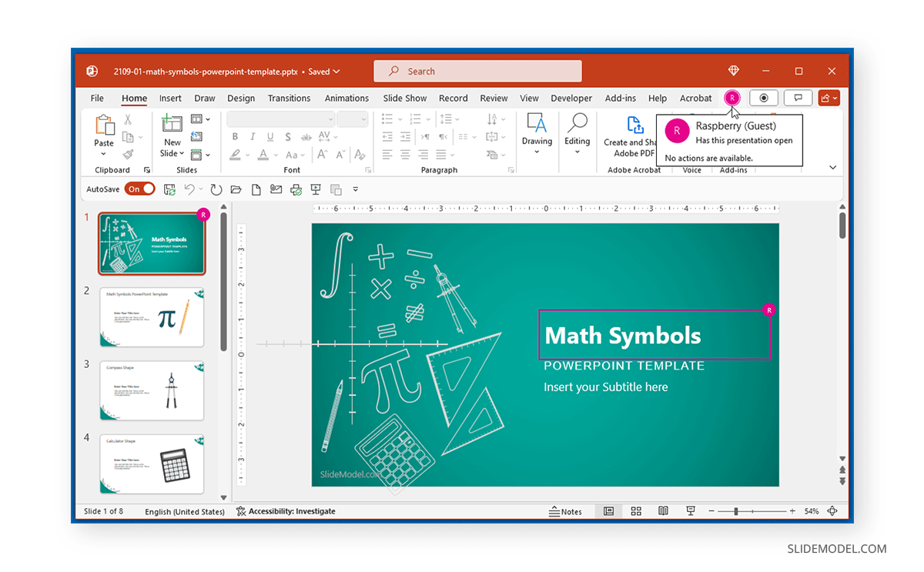
Task: Toggle Italic formatting
Action: point(253,137)
